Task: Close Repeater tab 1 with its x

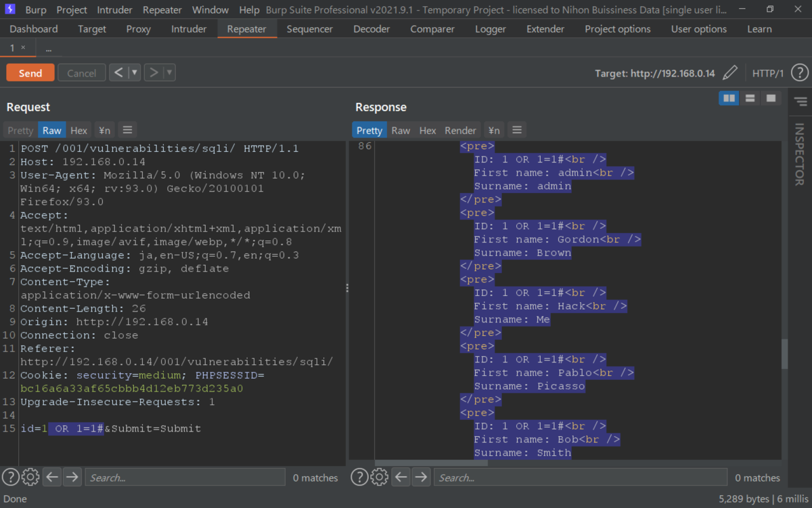Action: click(x=23, y=48)
